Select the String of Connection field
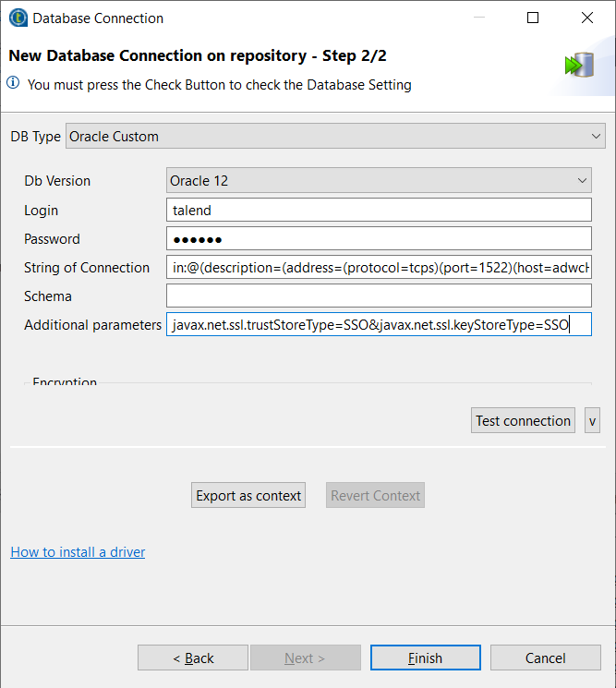 click(x=379, y=268)
